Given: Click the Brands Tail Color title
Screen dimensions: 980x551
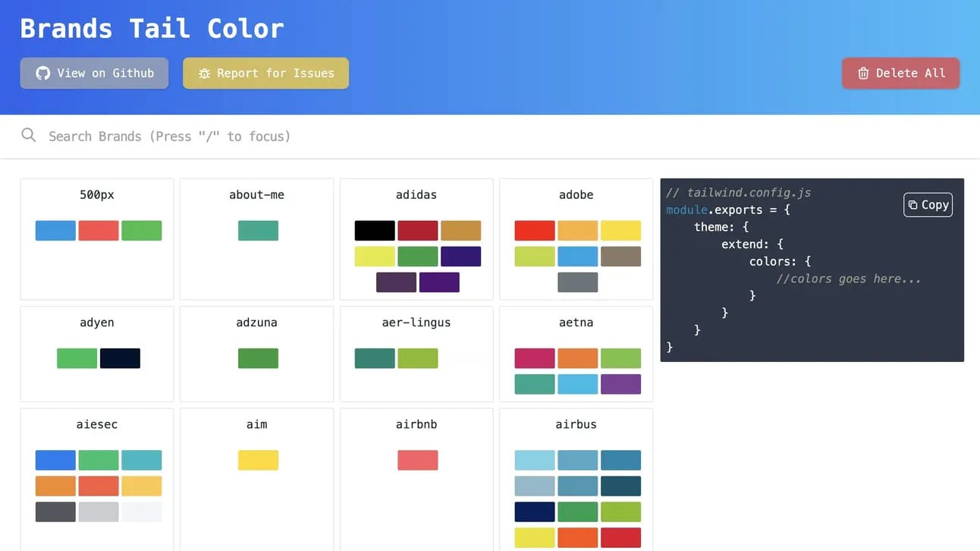Looking at the screenshot, I should click(x=152, y=28).
